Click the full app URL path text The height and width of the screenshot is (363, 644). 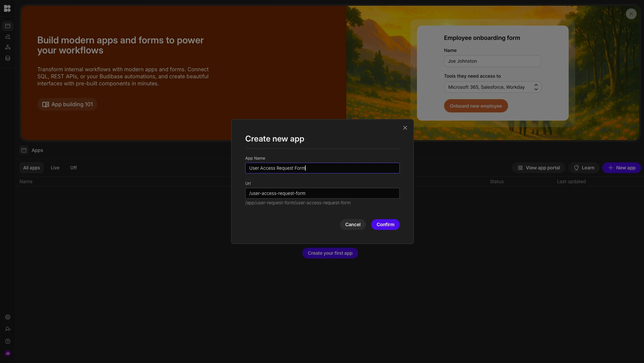tap(298, 203)
